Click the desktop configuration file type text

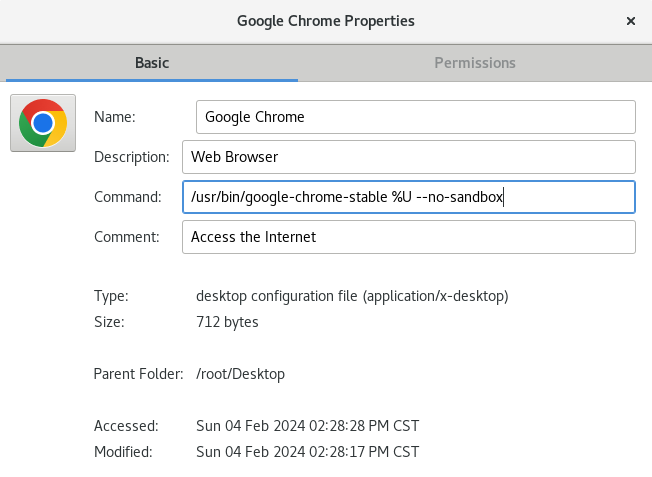tap(353, 296)
